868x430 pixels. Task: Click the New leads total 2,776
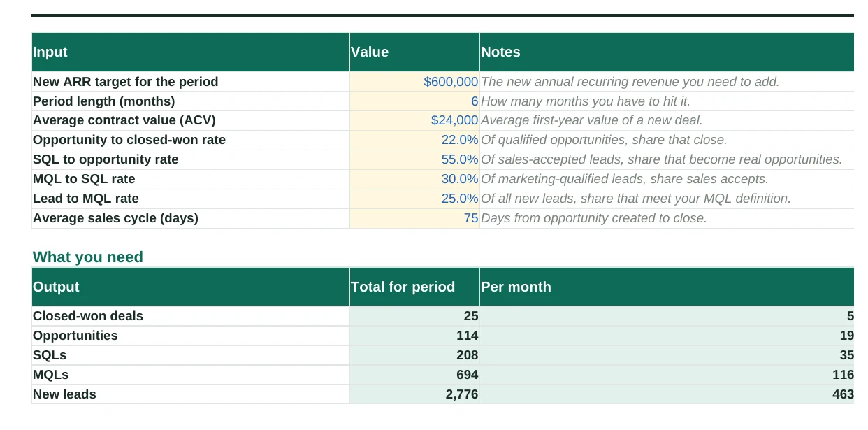click(414, 394)
